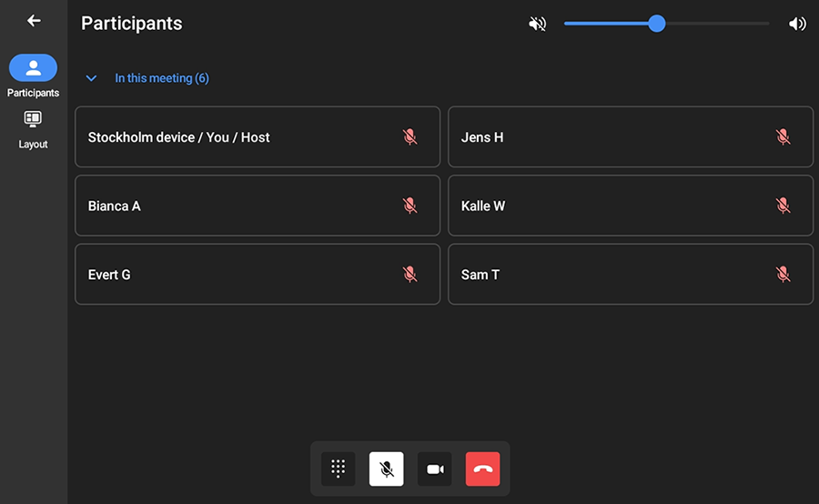Toggle the camera on or off
The width and height of the screenshot is (819, 504).
click(434, 469)
